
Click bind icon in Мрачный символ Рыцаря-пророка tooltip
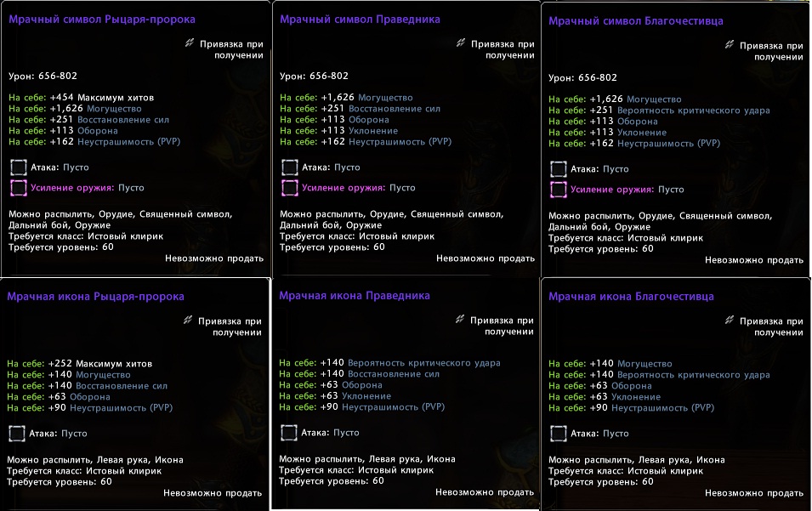coord(190,43)
